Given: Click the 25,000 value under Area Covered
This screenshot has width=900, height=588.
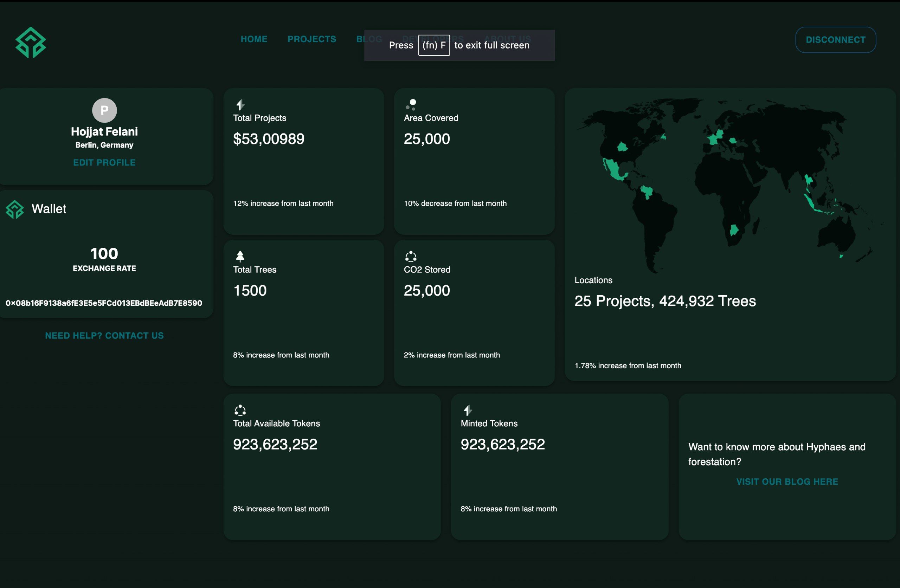Looking at the screenshot, I should click(427, 139).
